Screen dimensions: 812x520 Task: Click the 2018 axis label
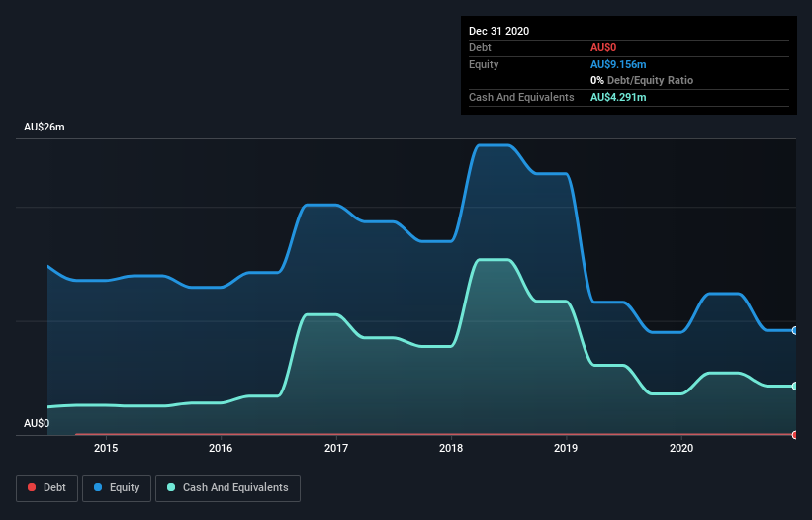tap(451, 448)
